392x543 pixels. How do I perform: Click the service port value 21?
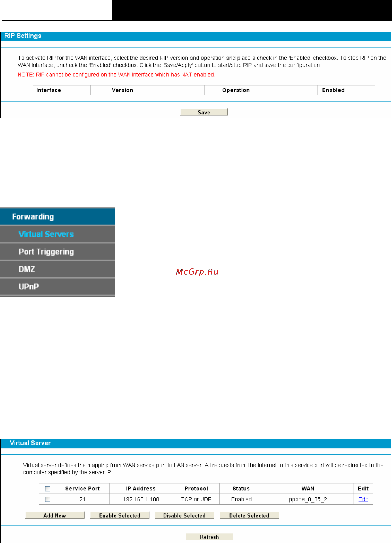click(83, 499)
